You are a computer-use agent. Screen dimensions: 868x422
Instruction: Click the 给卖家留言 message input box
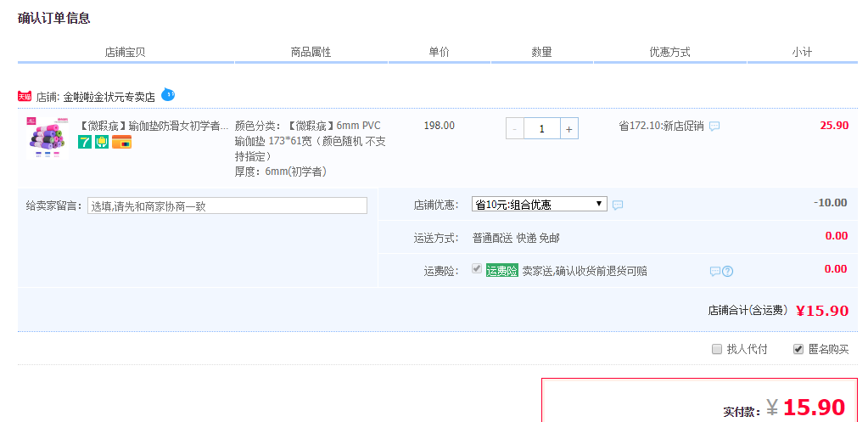[x=227, y=205]
